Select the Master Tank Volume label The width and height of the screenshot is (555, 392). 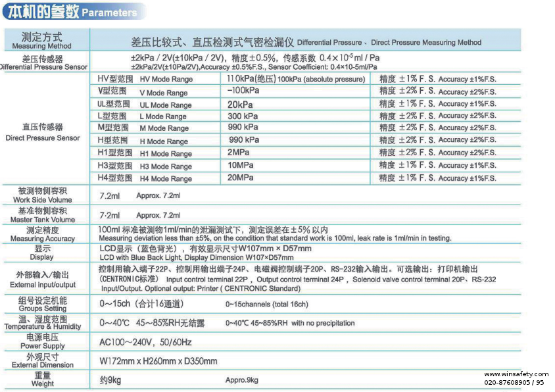pos(43,215)
